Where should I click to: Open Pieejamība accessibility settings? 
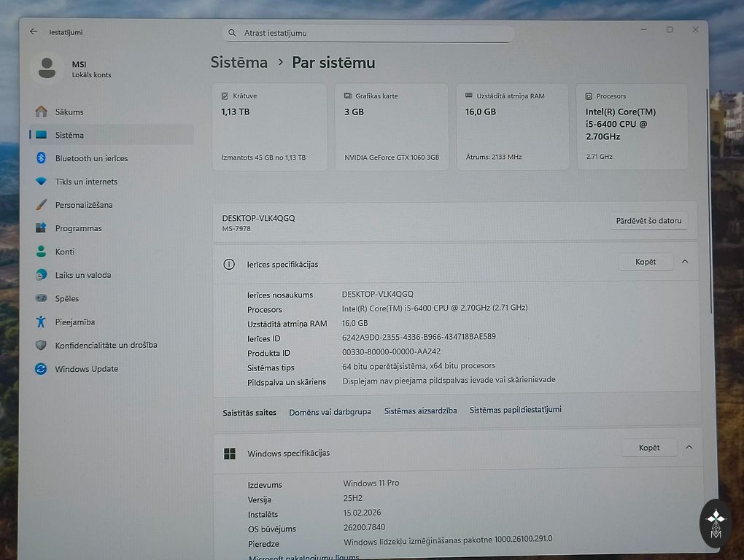(75, 322)
